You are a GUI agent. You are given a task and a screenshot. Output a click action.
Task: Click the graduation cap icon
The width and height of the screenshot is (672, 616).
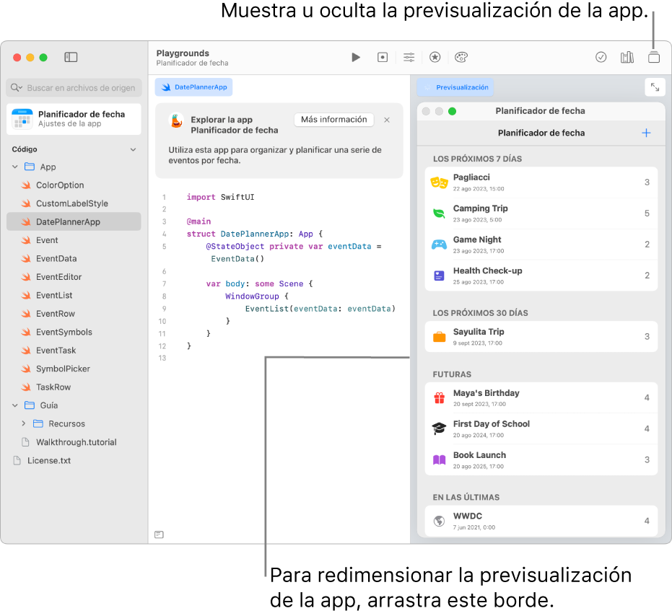click(439, 428)
